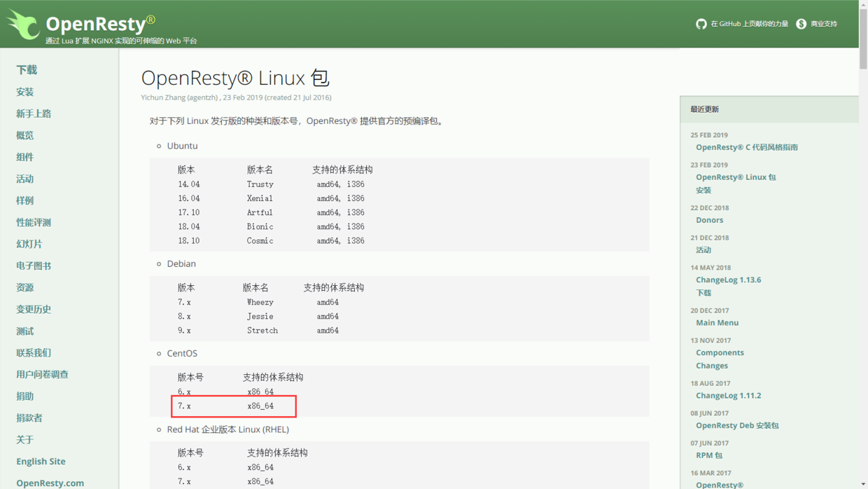The image size is (868, 489).
Task: Open the Donors update link
Action: pos(710,220)
